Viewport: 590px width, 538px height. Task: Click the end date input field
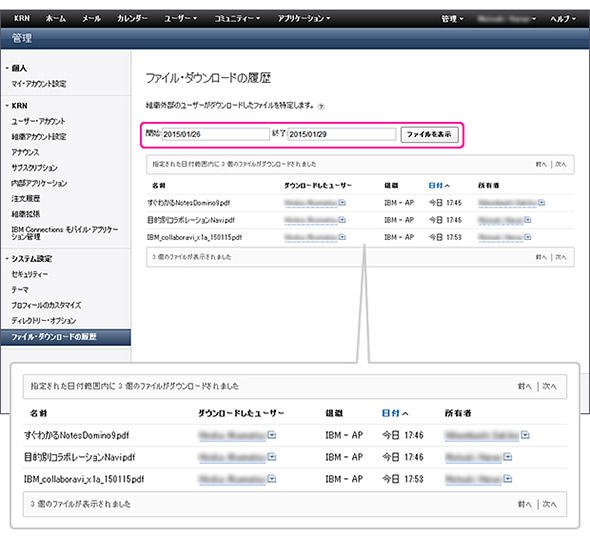[x=342, y=134]
